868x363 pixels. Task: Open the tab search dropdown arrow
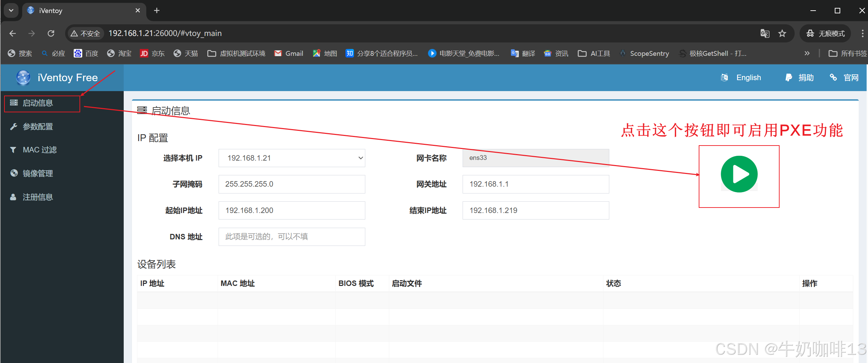[11, 10]
